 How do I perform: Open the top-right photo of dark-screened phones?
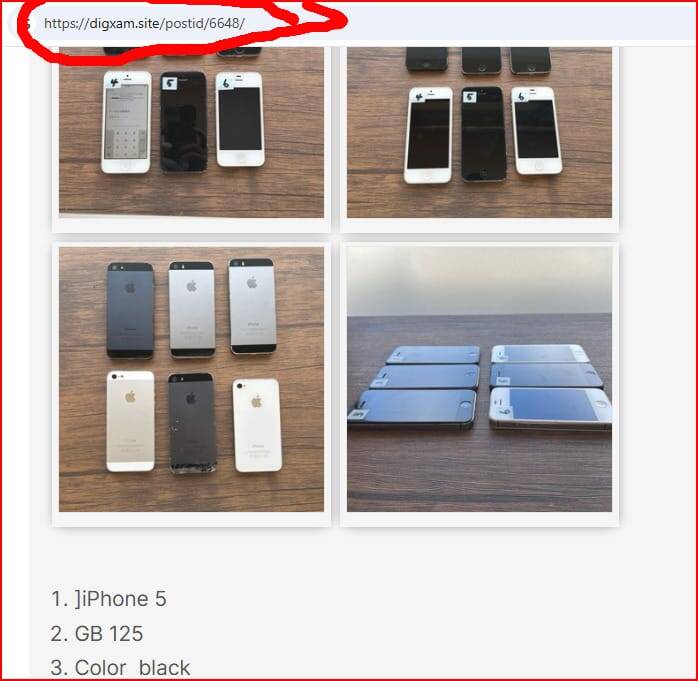click(479, 132)
